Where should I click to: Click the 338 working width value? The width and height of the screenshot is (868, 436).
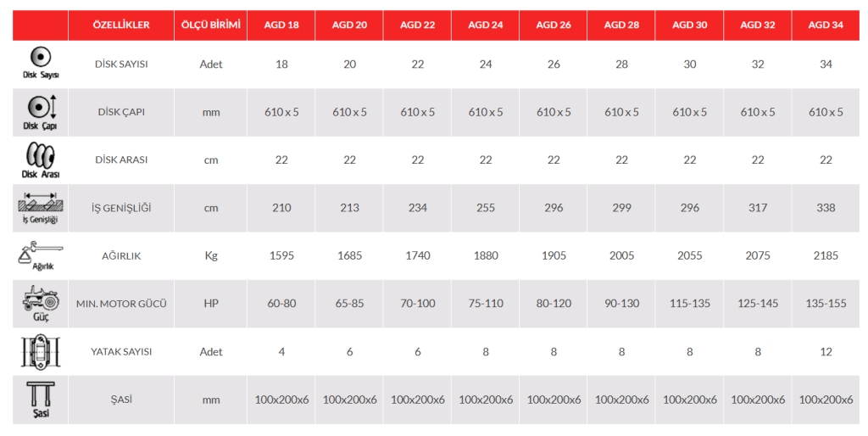(826, 208)
